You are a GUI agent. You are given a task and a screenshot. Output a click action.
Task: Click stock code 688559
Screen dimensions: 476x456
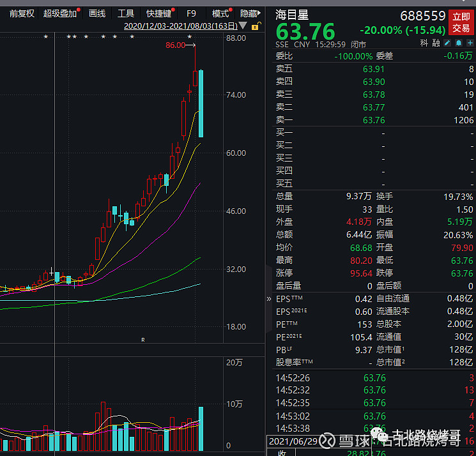pos(422,16)
